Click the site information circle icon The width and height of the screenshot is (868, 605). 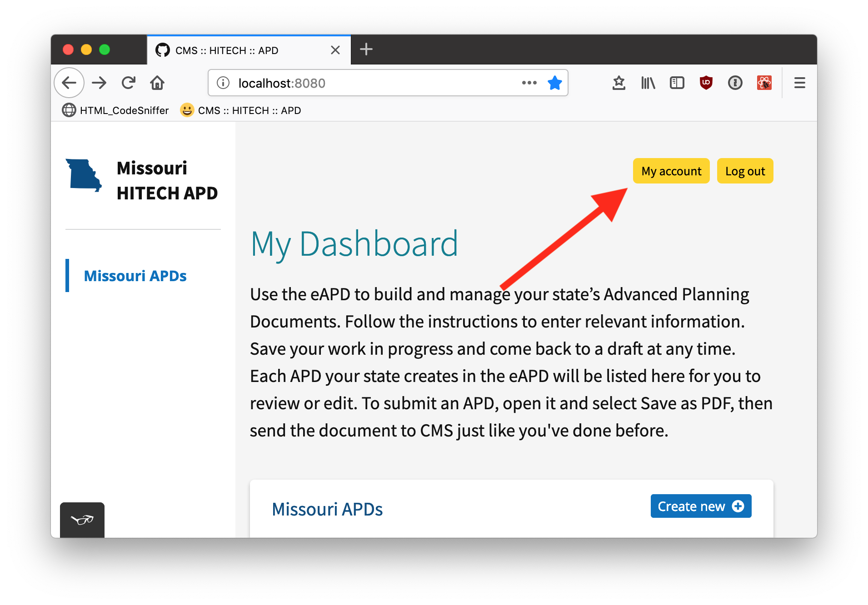[223, 83]
